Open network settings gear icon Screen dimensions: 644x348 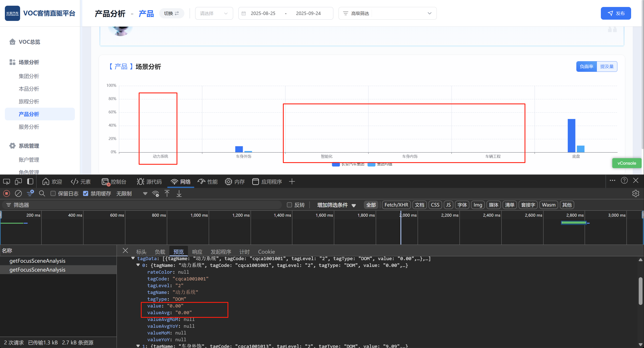click(x=635, y=193)
